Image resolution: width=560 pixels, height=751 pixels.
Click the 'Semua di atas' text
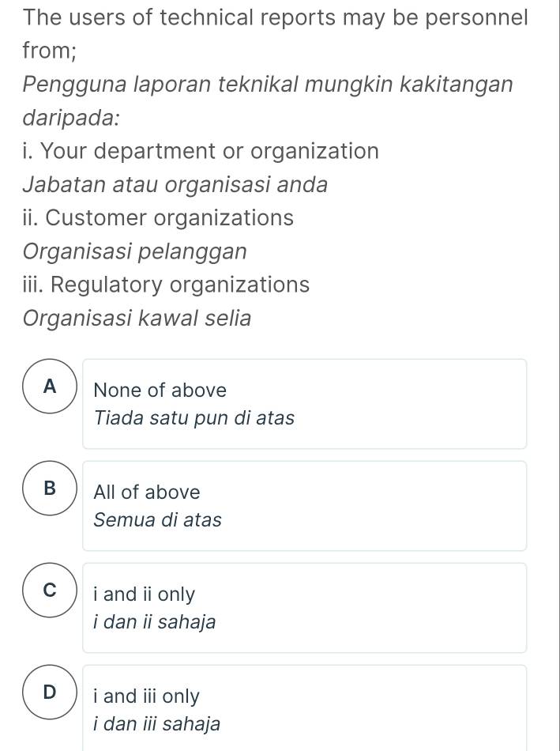click(157, 519)
